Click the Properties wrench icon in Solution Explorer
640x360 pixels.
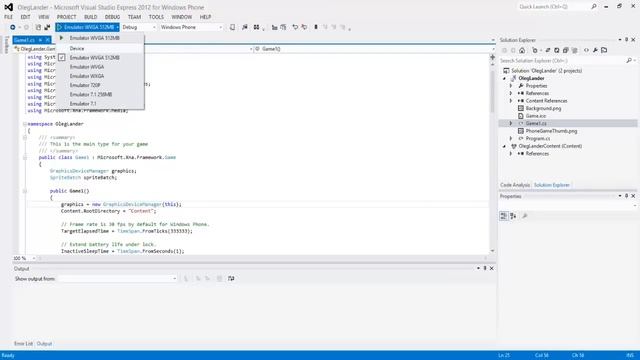pyautogui.click(x=596, y=51)
